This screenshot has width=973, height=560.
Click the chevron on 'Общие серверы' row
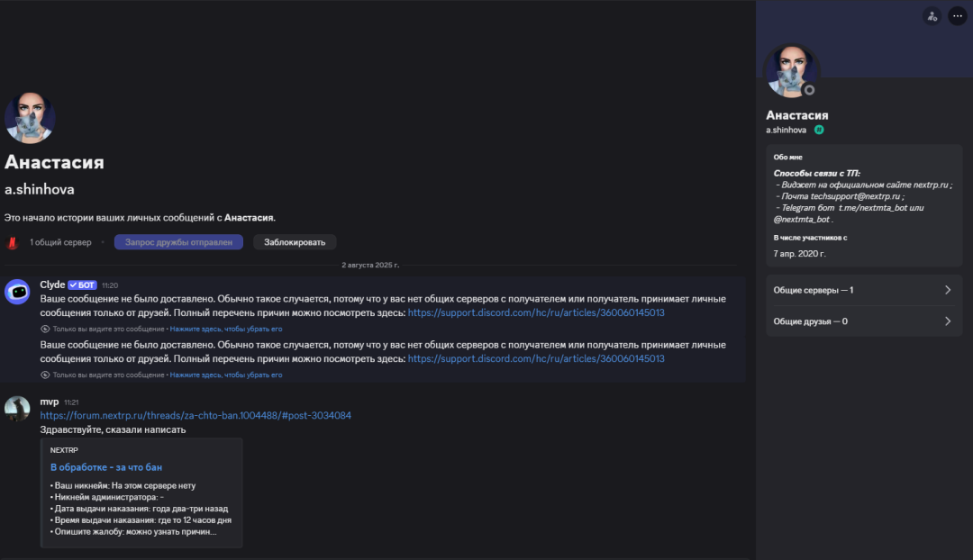pos(948,290)
